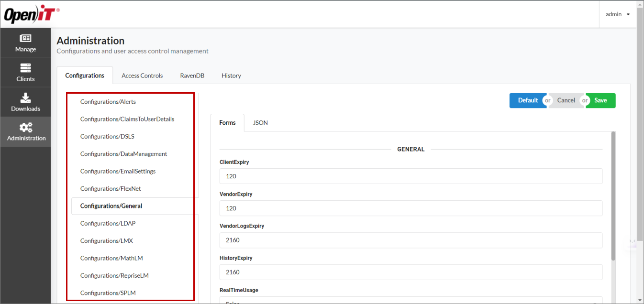Open the Downloads sidebar section
The height and width of the screenshot is (304, 644).
(25, 102)
